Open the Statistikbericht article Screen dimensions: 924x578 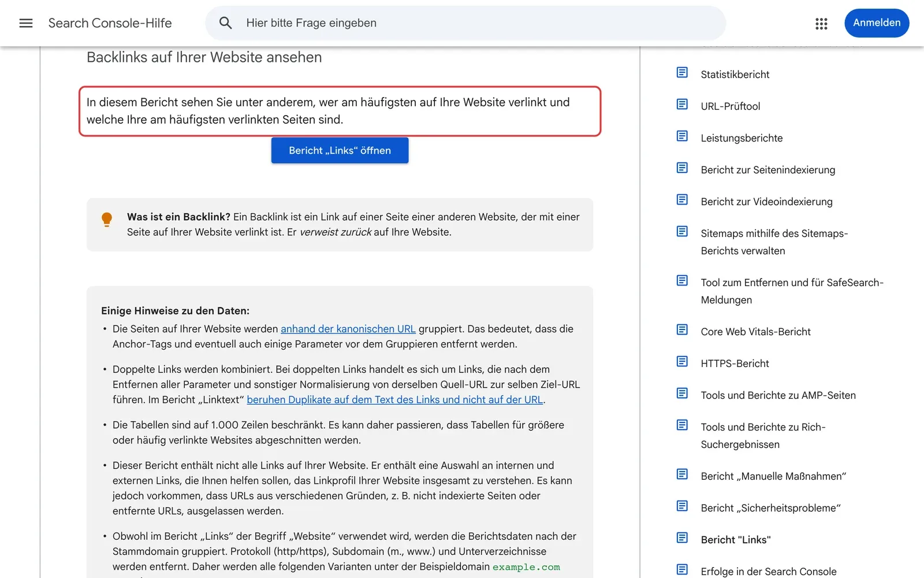pyautogui.click(x=735, y=75)
